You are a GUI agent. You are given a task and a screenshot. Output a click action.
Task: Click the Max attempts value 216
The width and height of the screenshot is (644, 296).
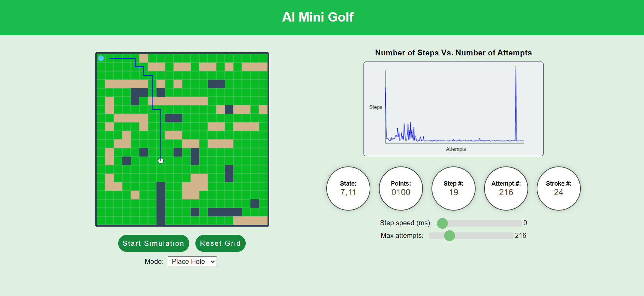(521, 236)
